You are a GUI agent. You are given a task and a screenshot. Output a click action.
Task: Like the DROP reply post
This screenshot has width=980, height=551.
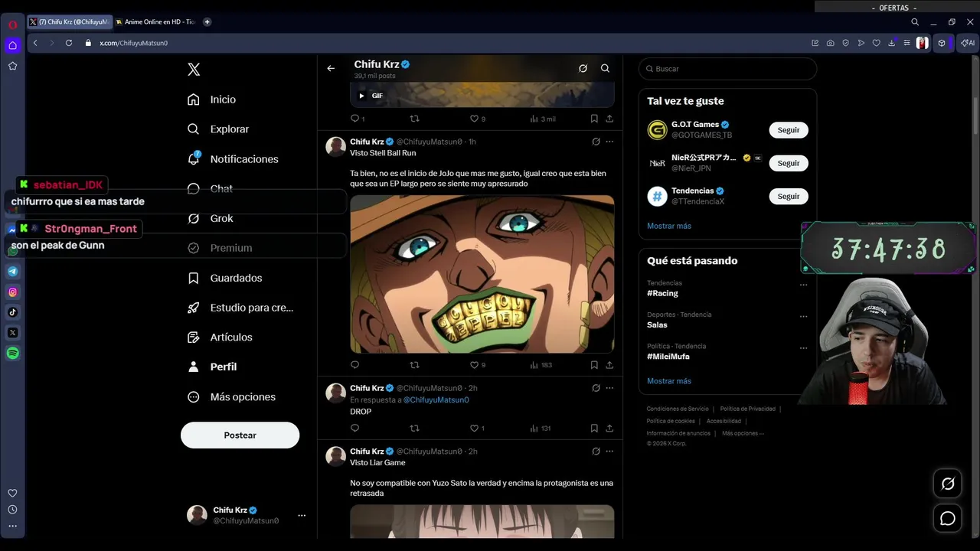click(x=474, y=429)
